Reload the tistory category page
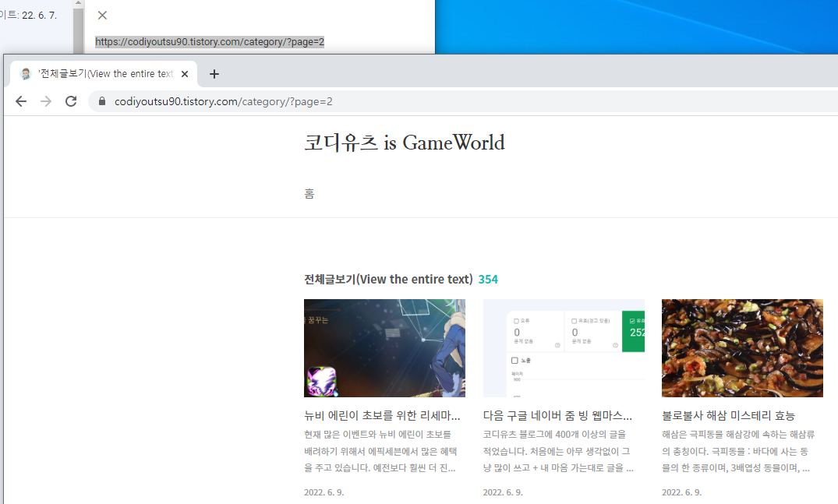The width and height of the screenshot is (838, 504). coord(71,101)
